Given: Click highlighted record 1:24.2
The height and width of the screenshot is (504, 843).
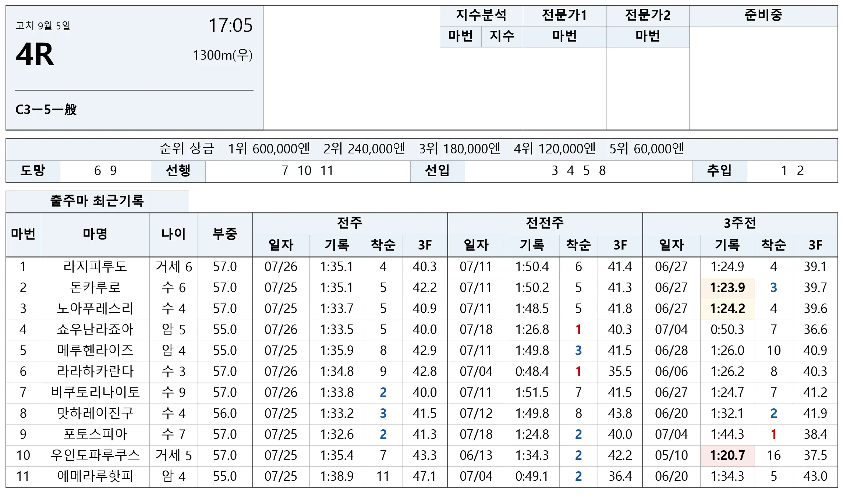Looking at the screenshot, I should 727,308.
